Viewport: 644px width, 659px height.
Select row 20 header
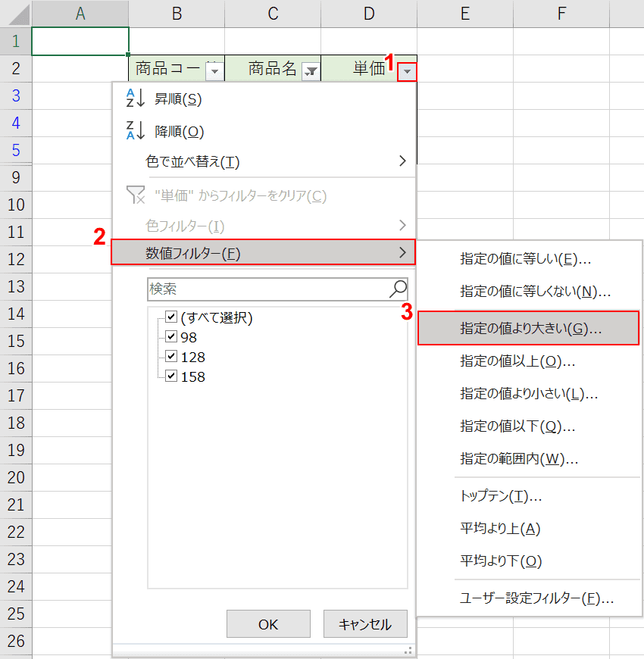click(x=16, y=477)
